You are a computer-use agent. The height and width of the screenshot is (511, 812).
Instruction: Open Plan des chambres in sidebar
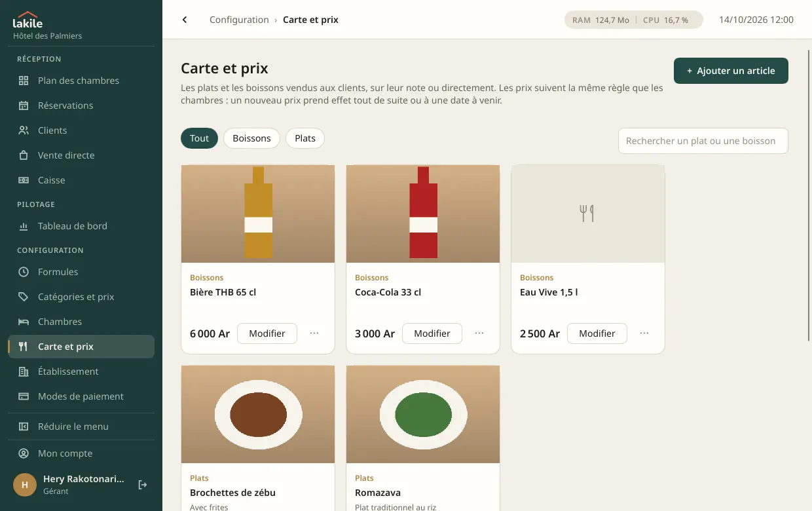(x=81, y=81)
